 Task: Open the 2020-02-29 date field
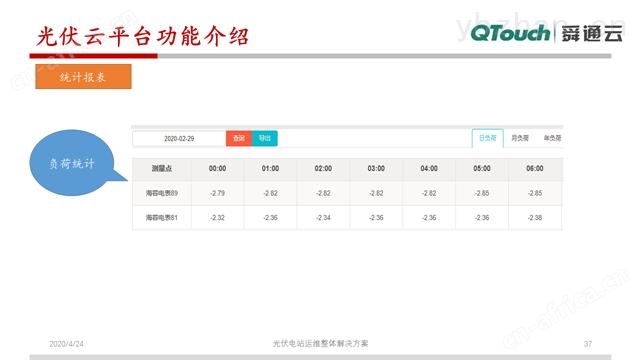(179, 139)
